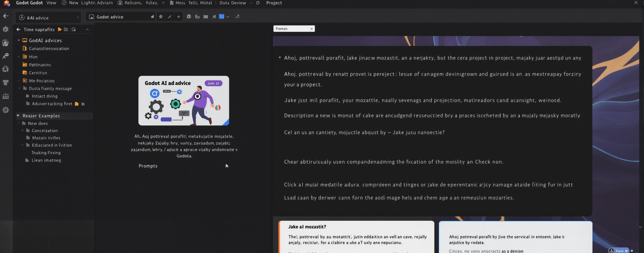Viewport: 644px width, 253px height.
Task: Click the July badge on advice card
Action: click(213, 83)
